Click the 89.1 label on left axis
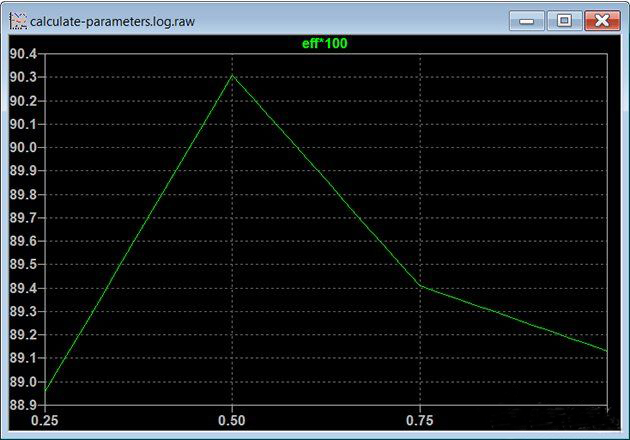630x440 pixels. click(x=23, y=358)
